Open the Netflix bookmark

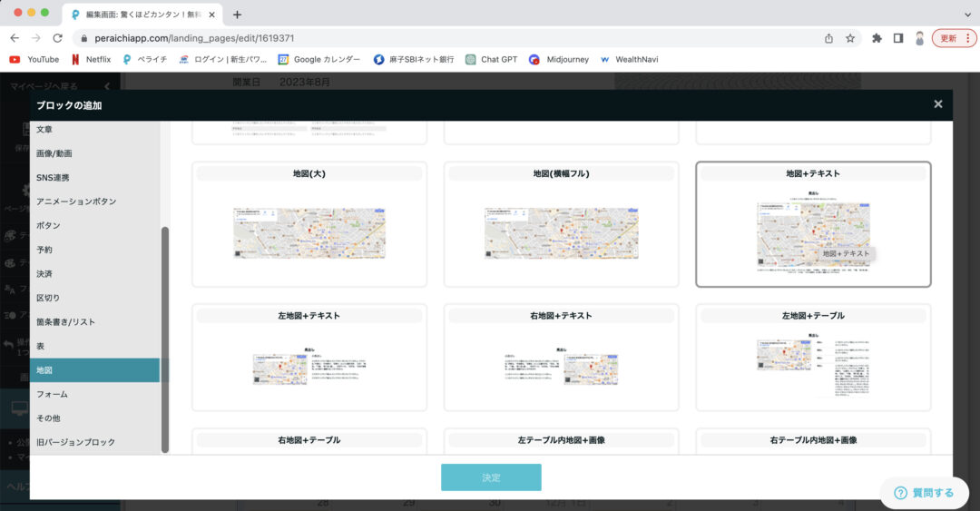92,59
